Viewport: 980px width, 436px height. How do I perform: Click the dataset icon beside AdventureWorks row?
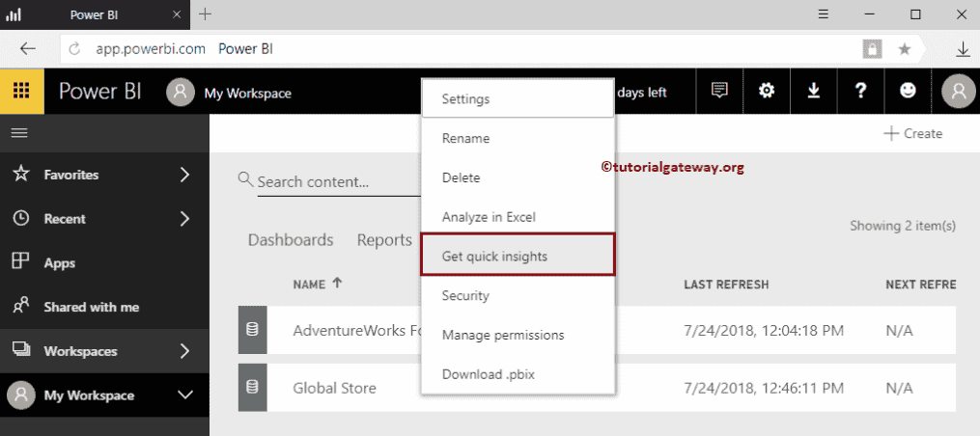pos(253,330)
